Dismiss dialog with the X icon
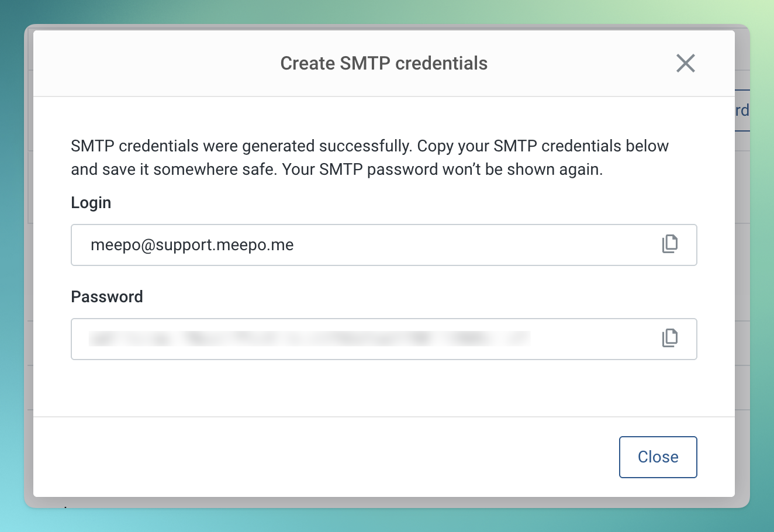Image resolution: width=774 pixels, height=532 pixels. (685, 63)
